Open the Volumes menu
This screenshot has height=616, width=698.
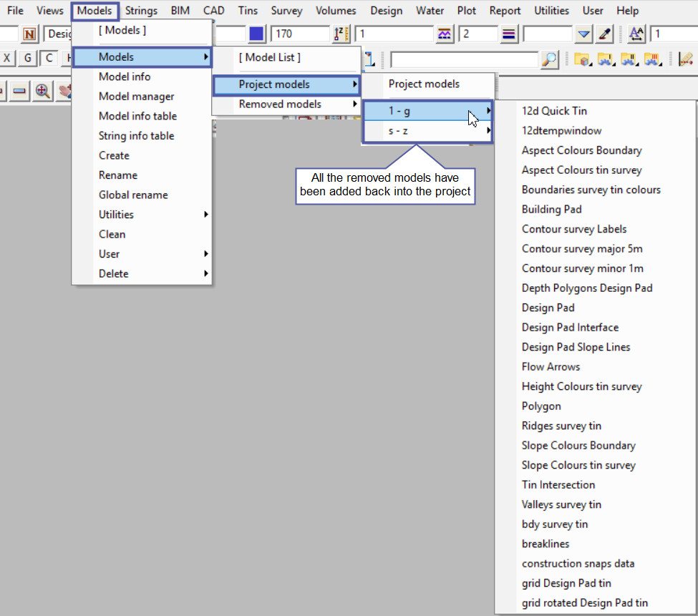coord(336,10)
